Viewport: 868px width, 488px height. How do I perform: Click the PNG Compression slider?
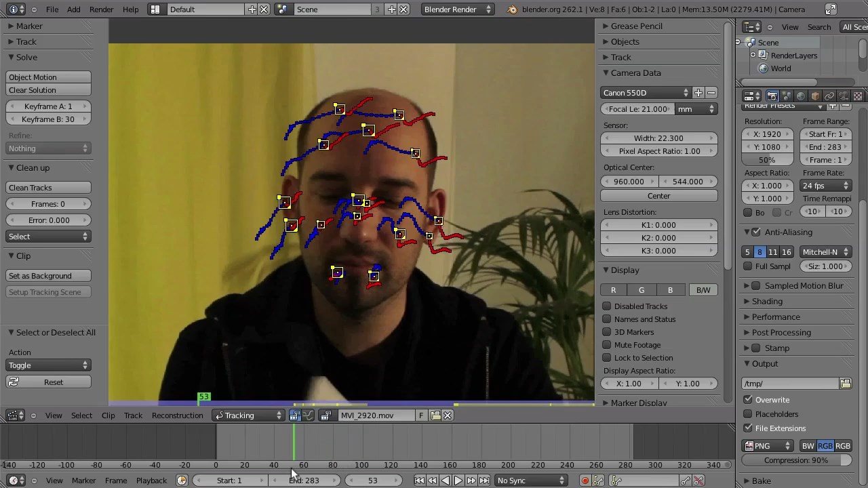pos(796,460)
